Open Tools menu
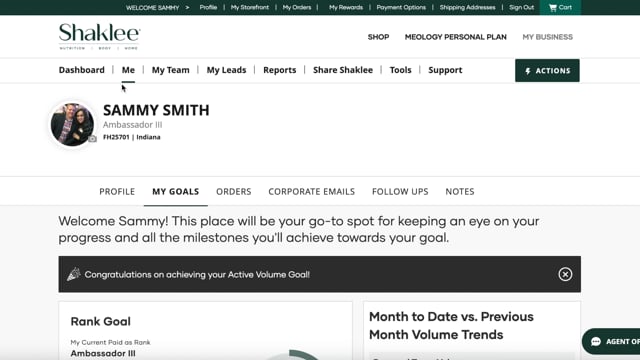 point(400,70)
